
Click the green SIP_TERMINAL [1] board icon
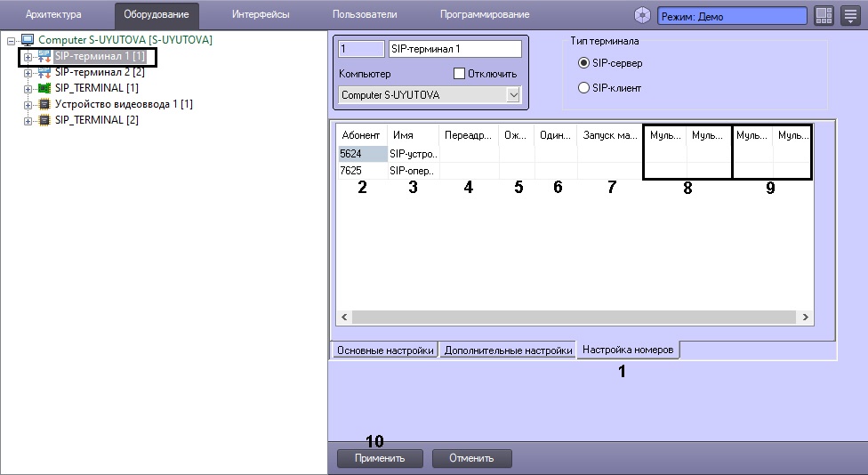[44, 89]
